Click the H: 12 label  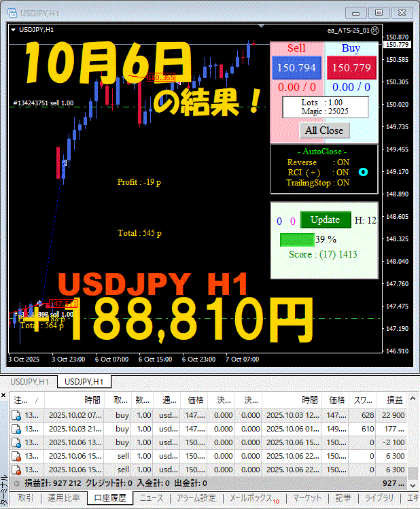point(365,220)
